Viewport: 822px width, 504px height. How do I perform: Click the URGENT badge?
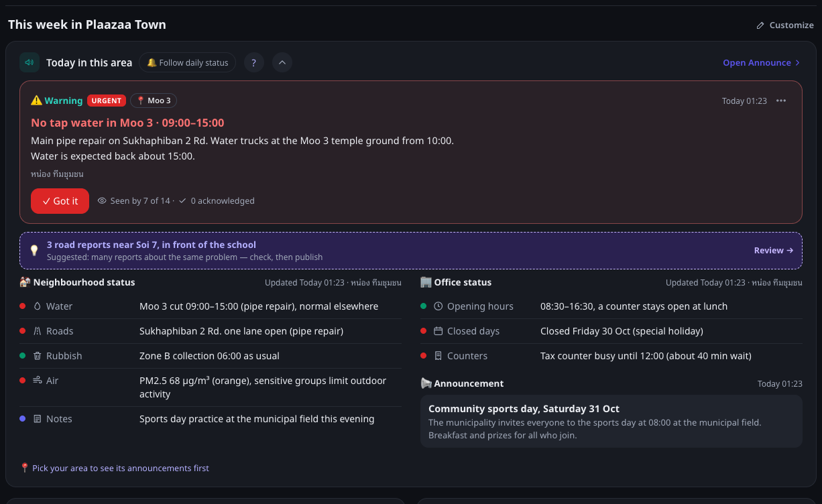[107, 101]
